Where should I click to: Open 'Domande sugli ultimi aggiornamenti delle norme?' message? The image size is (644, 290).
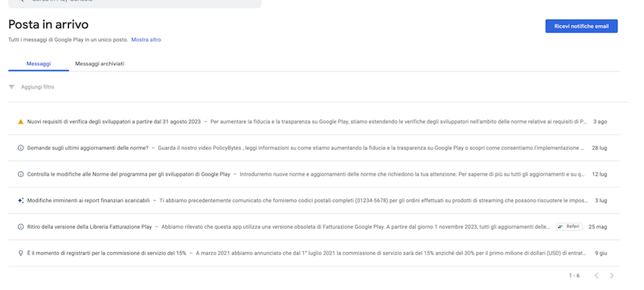[x=314, y=148]
